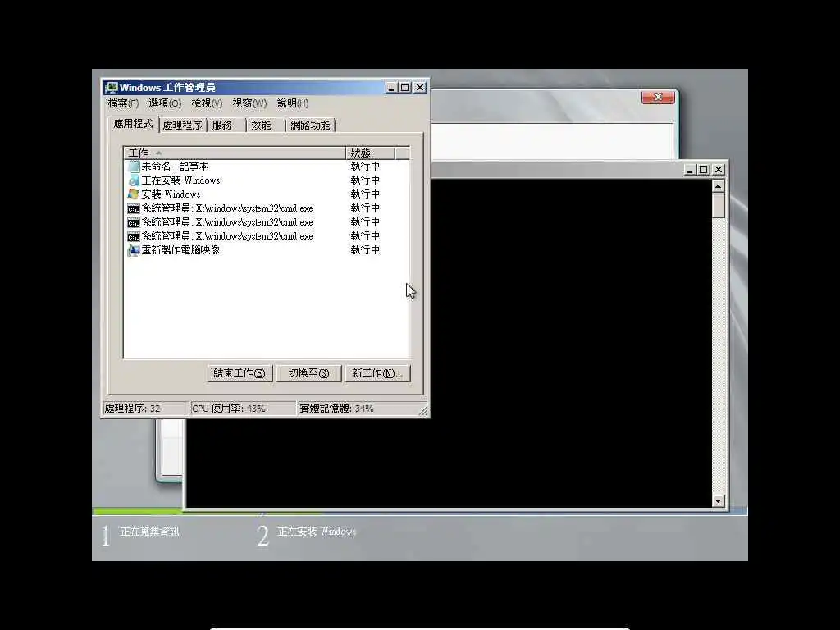Click the CPU 使用率 status entry

[x=243, y=409]
